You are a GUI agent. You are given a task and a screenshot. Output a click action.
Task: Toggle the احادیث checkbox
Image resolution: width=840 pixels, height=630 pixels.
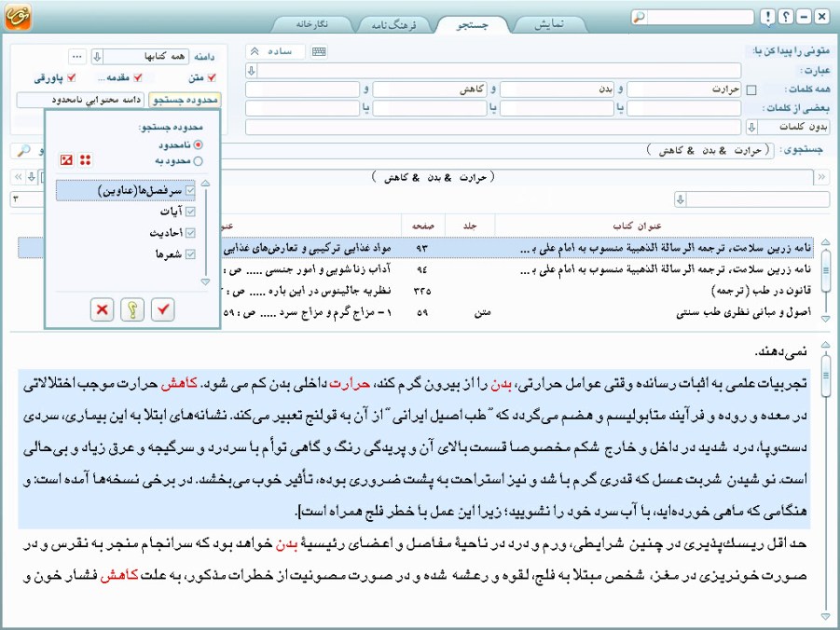coord(190,232)
